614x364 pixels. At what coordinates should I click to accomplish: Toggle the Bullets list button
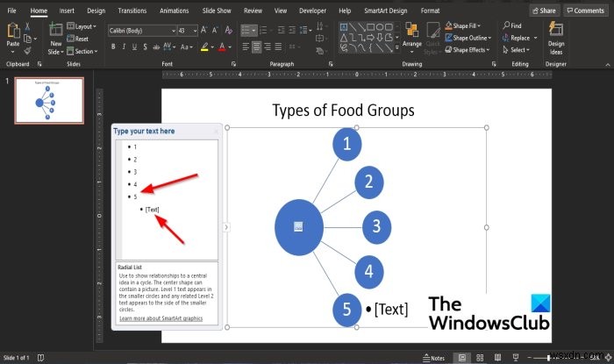coord(248,30)
